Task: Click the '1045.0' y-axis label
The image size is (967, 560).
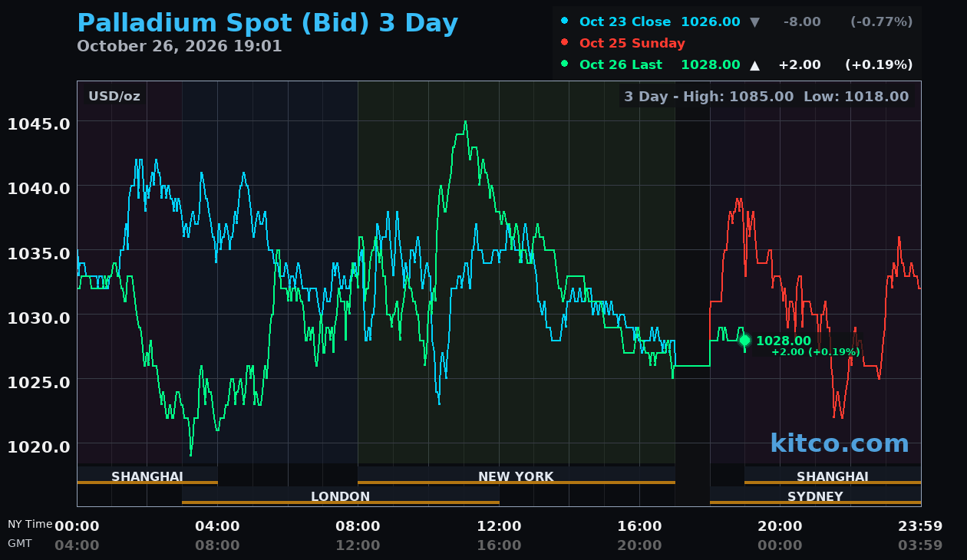Action: (39, 124)
